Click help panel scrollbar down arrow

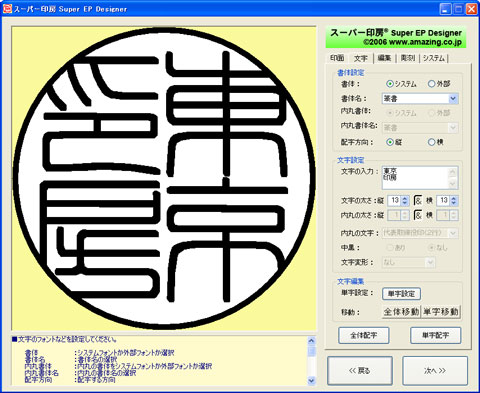[311, 380]
